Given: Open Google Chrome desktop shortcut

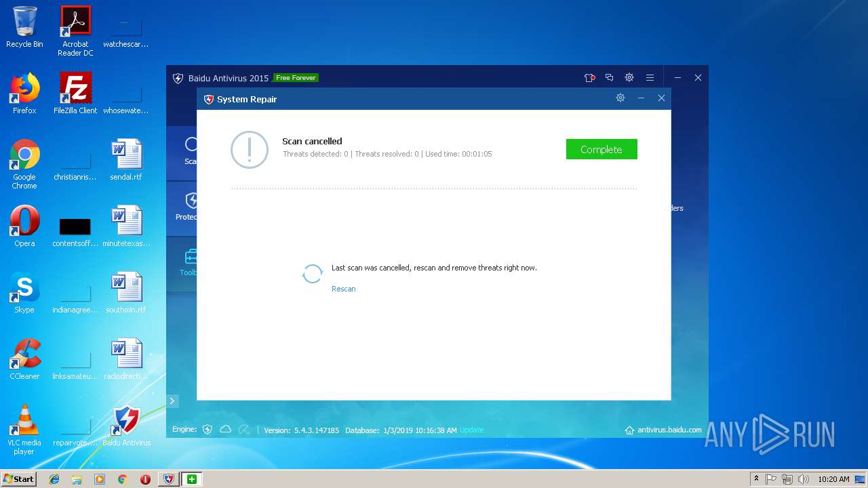Looking at the screenshot, I should (24, 164).
